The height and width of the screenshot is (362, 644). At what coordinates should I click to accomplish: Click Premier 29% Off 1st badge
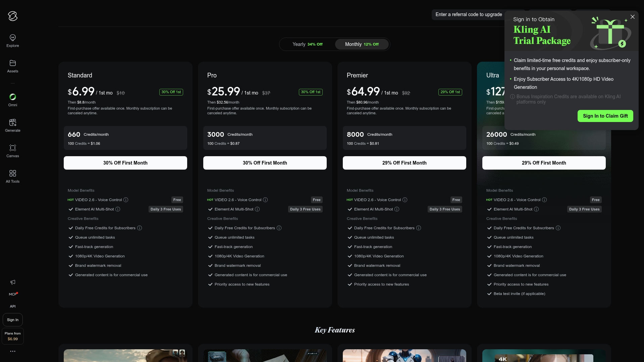pos(450,92)
